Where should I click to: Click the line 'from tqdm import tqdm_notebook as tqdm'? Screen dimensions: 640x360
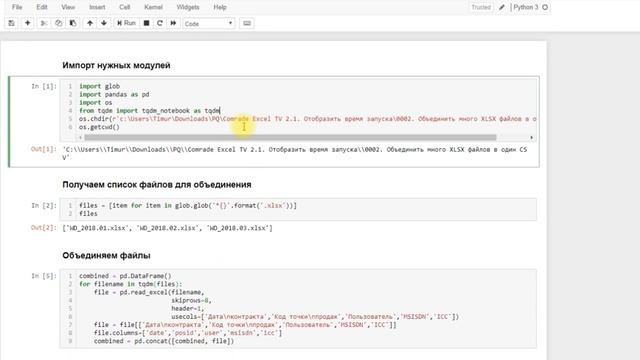click(x=149, y=111)
